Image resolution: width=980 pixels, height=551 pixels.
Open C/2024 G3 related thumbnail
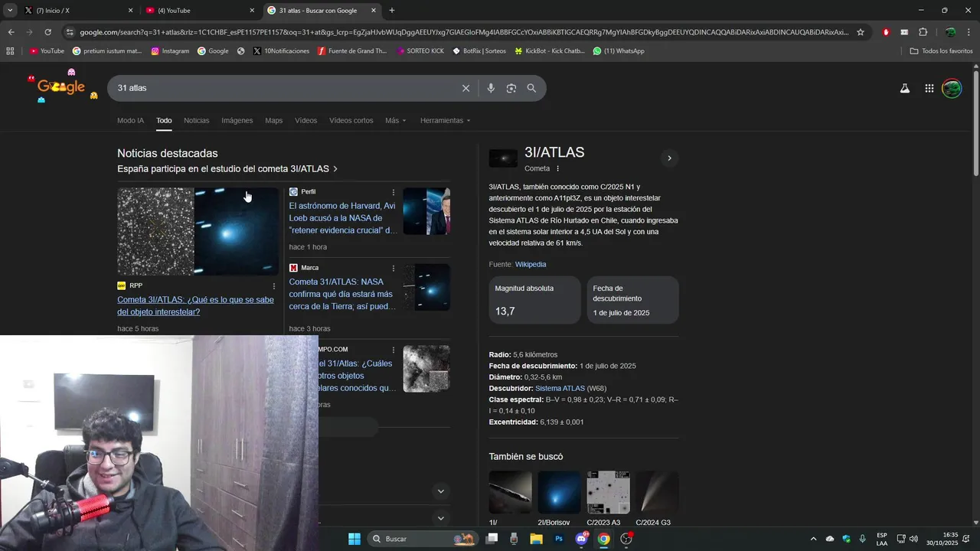(x=657, y=492)
